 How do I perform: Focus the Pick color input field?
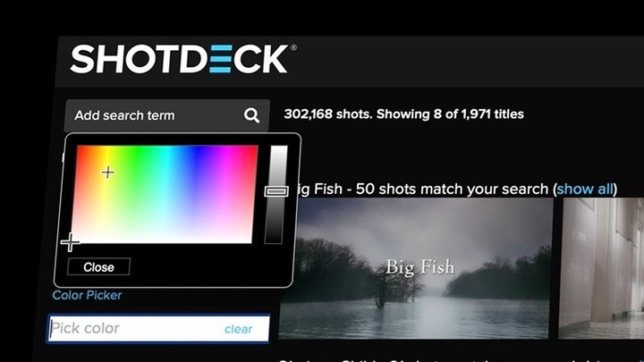[x=158, y=328]
